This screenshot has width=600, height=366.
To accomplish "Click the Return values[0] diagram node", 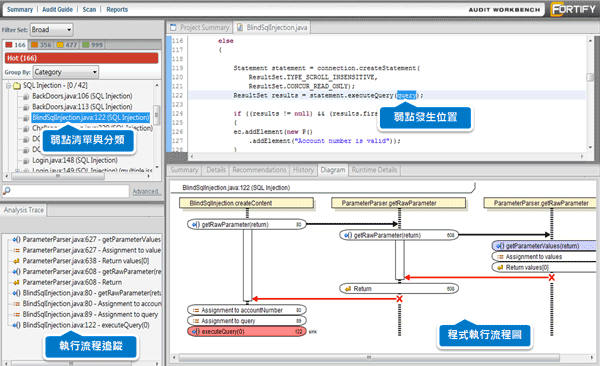I will click(x=544, y=268).
